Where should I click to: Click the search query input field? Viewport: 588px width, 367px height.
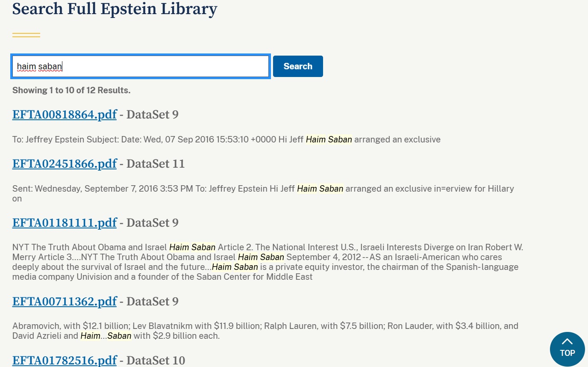141,66
